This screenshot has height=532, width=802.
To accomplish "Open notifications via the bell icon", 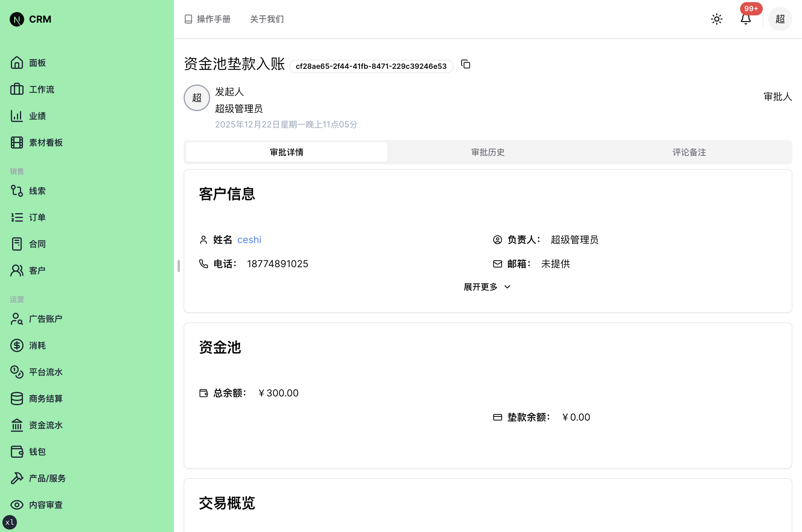I will tap(745, 19).
